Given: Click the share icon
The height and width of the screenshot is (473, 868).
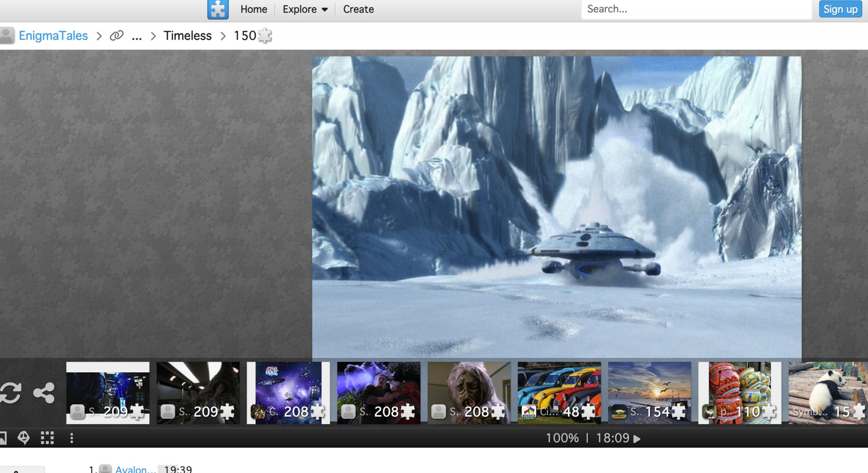Looking at the screenshot, I should [x=44, y=393].
